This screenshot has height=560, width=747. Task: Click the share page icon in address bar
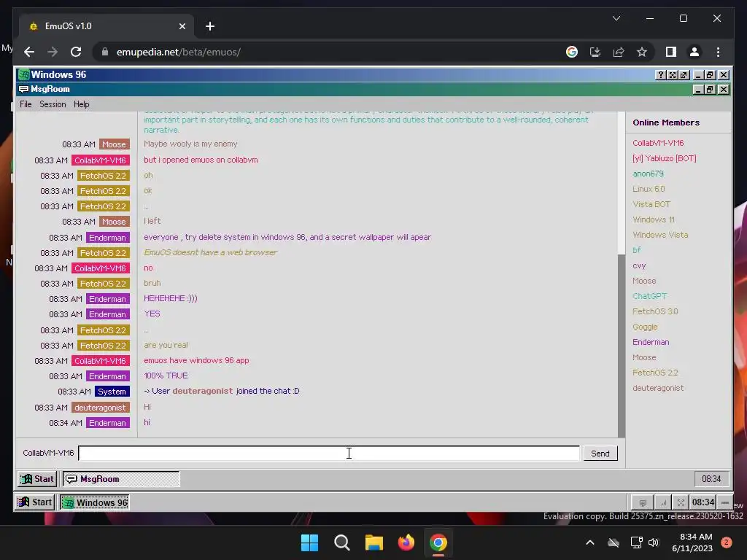pos(619,52)
